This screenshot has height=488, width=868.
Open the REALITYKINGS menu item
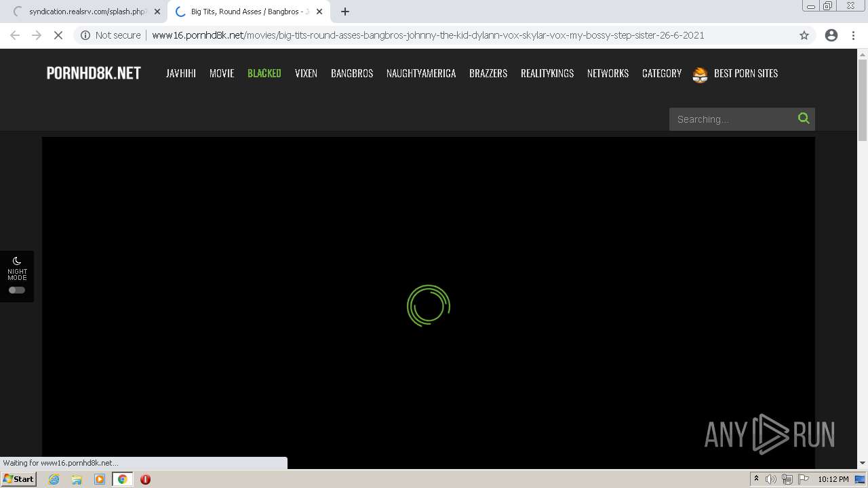point(547,73)
